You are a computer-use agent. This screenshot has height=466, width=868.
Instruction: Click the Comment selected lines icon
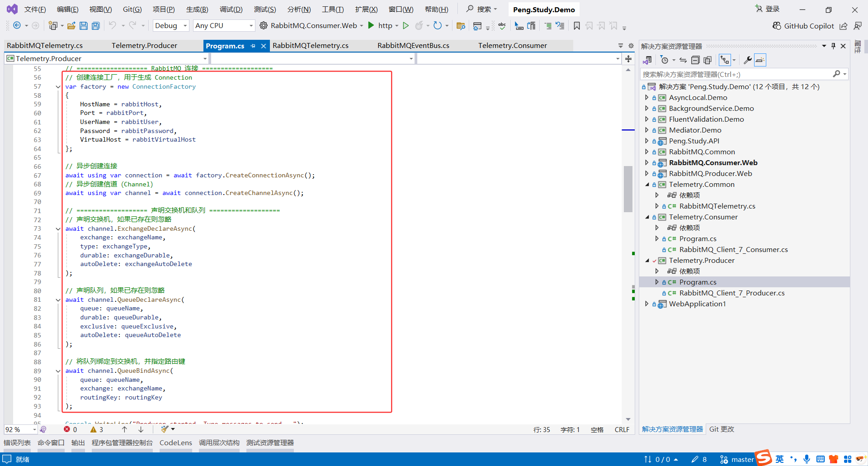tap(548, 26)
